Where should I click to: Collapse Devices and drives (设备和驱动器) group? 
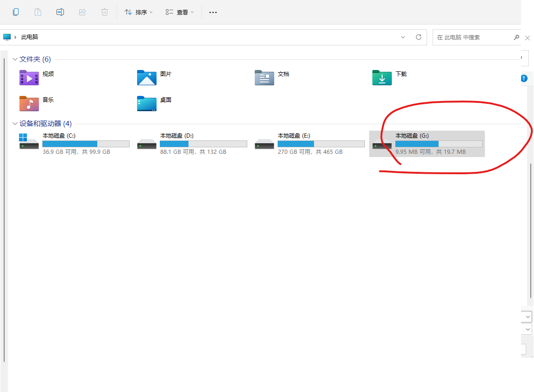tap(15, 124)
